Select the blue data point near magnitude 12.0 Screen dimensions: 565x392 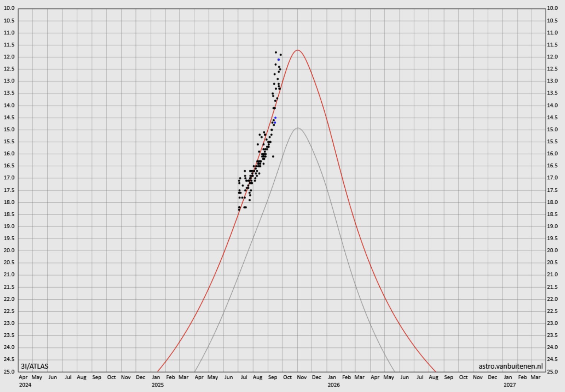point(278,59)
